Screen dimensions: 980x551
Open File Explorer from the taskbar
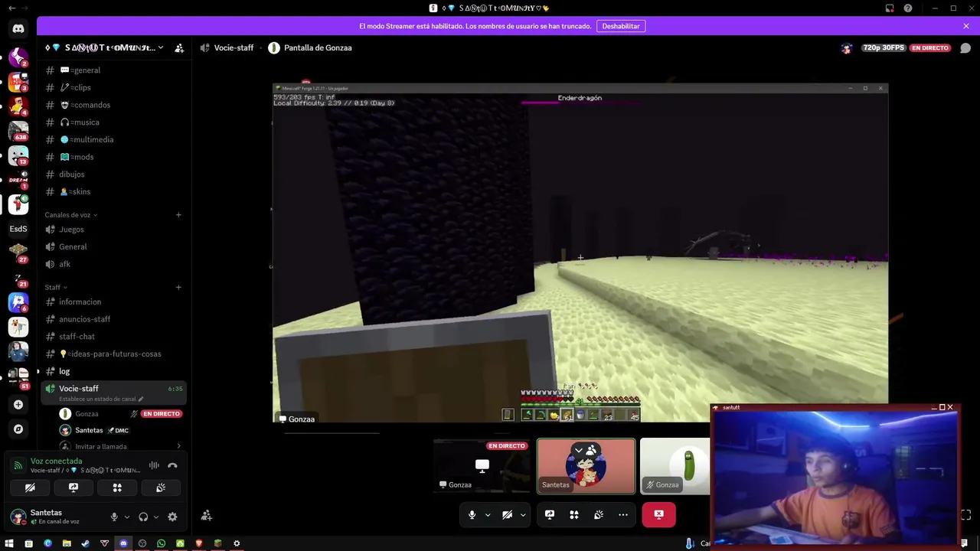coord(67,543)
